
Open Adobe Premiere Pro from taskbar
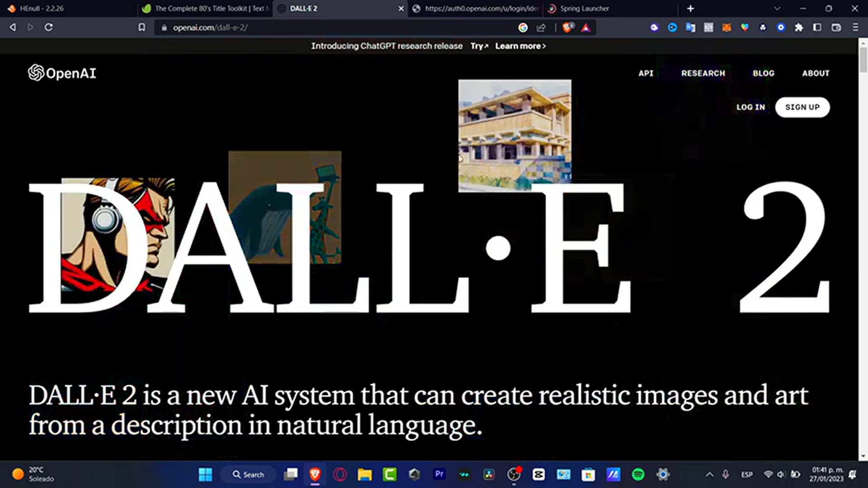click(439, 474)
